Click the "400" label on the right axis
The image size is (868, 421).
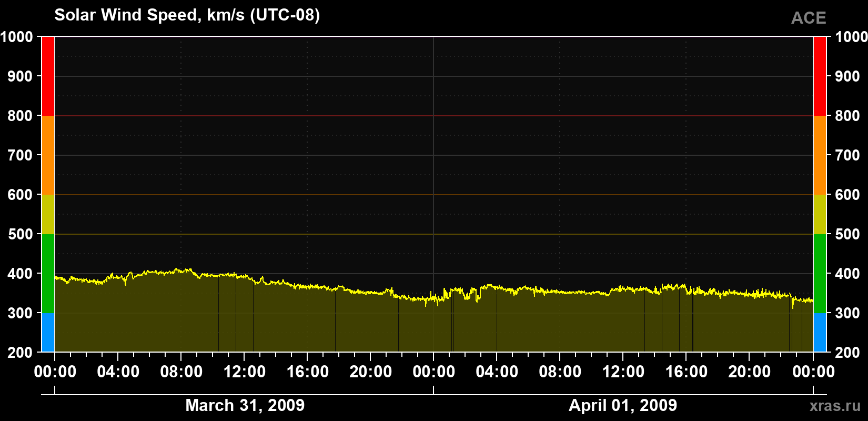tap(847, 274)
